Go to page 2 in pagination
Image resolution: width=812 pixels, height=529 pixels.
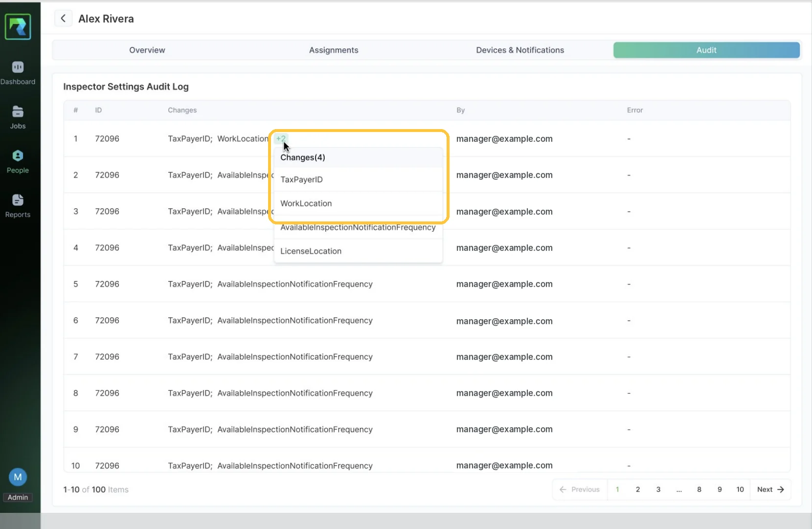(x=638, y=489)
